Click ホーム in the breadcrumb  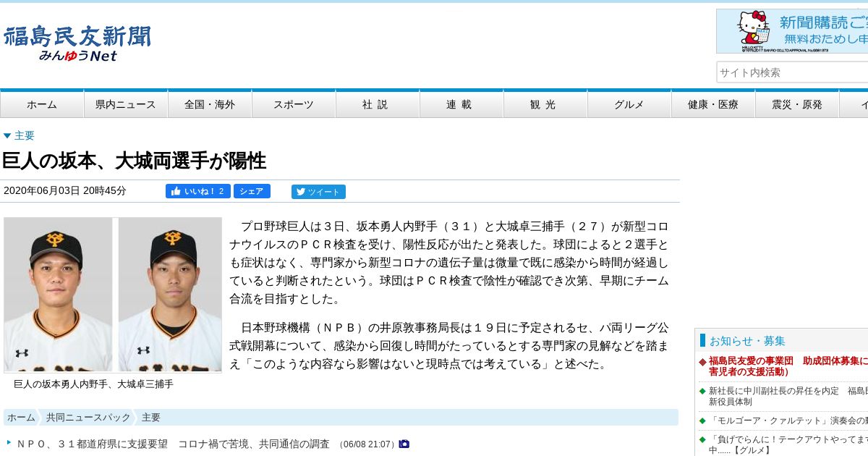click(x=21, y=418)
